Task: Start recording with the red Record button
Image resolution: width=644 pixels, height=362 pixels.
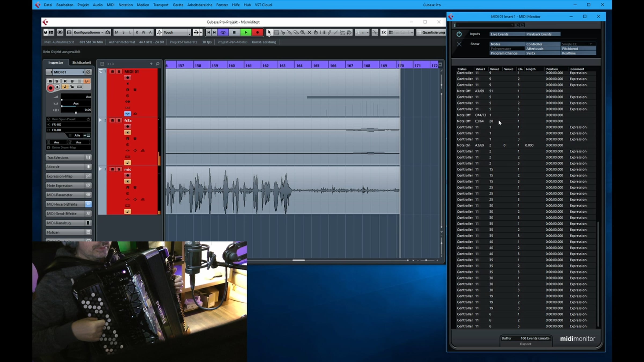Action: click(257, 32)
